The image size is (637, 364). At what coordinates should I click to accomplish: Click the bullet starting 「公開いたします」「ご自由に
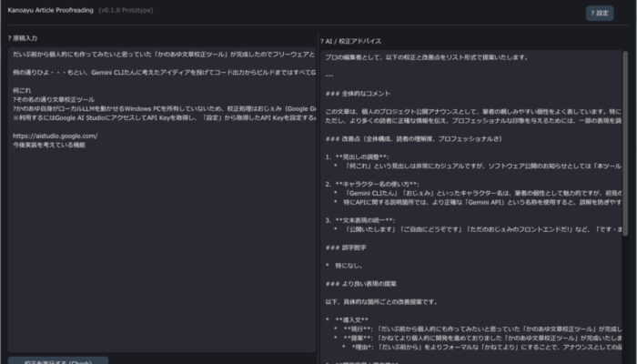pos(478,229)
